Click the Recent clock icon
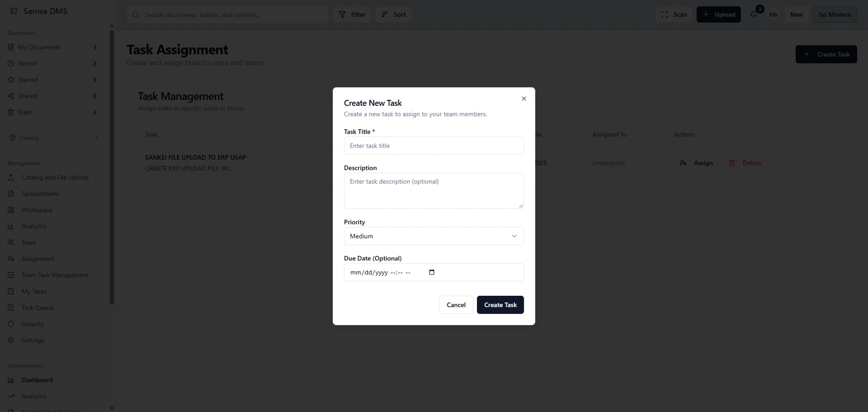Screen dimensions: 868x412 coord(11,63)
